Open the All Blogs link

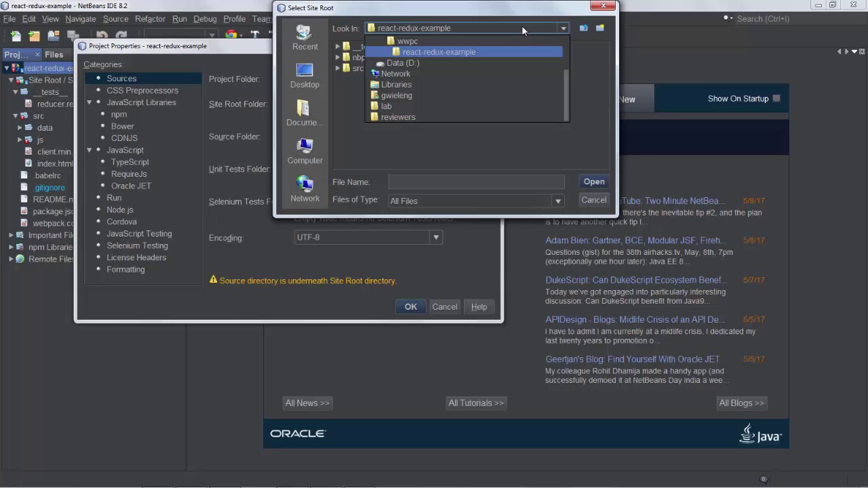click(742, 403)
